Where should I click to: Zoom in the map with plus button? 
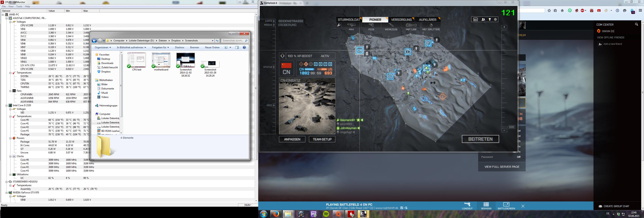[x=504, y=27]
